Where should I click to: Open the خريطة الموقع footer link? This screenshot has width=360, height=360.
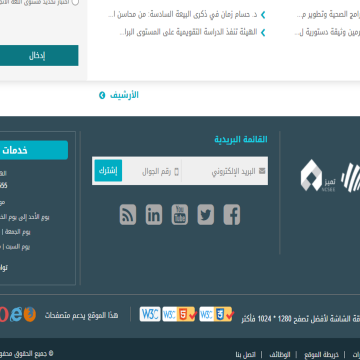coord(321,355)
